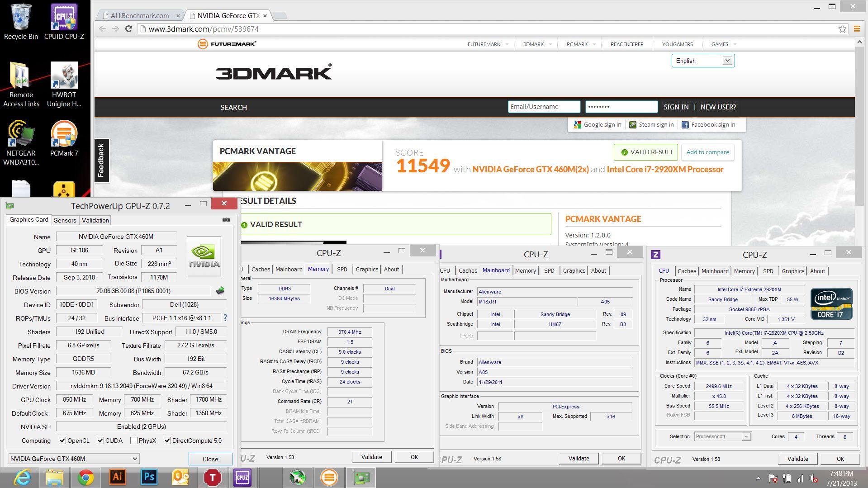868x488 pixels.
Task: Switch to the ALLBenchmark.com browser tab
Action: coord(140,15)
